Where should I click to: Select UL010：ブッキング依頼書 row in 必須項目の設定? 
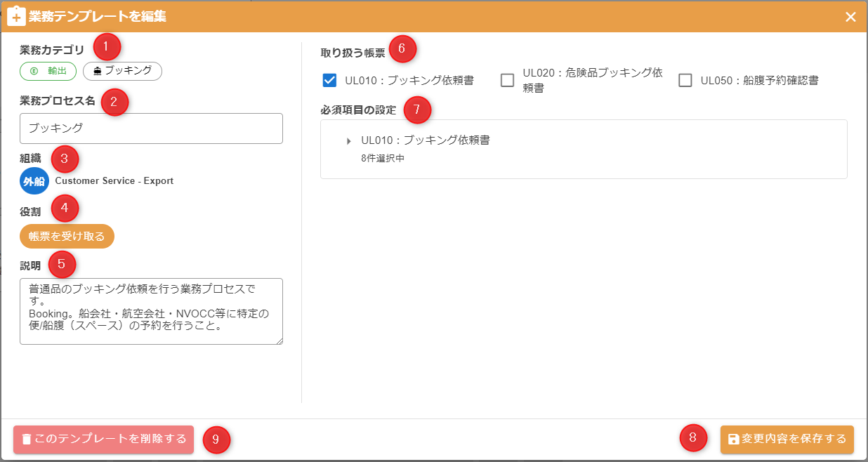425,140
